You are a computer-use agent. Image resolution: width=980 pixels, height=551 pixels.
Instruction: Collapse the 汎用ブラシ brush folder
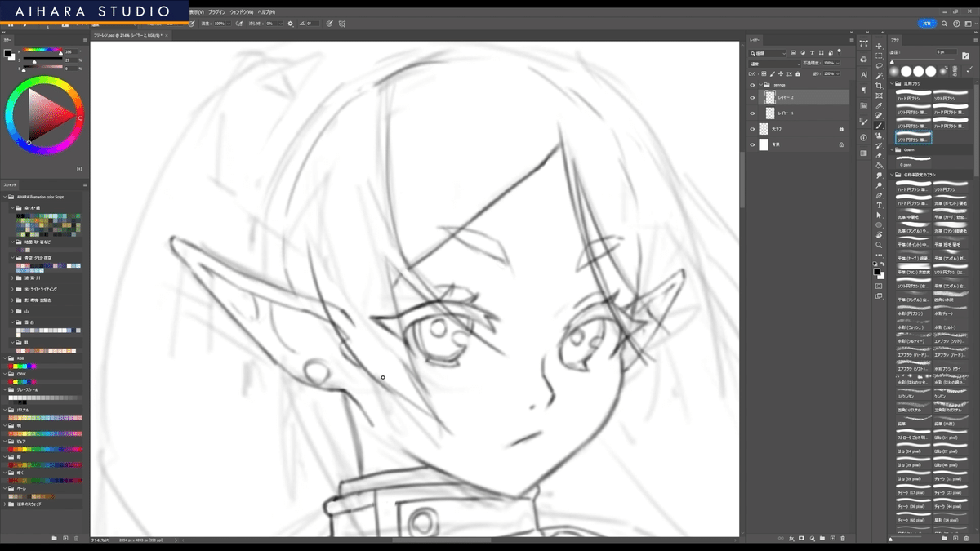coord(892,83)
